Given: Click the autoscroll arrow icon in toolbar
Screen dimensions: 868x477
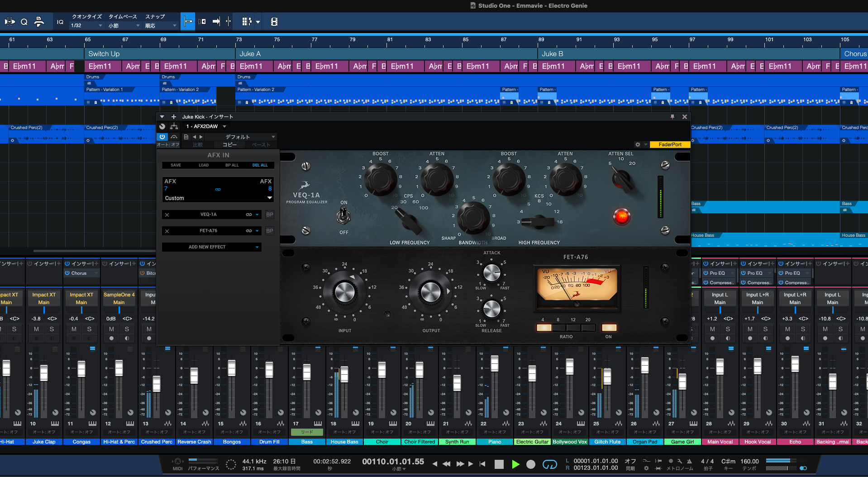Looking at the screenshot, I should pyautogui.click(x=216, y=21).
